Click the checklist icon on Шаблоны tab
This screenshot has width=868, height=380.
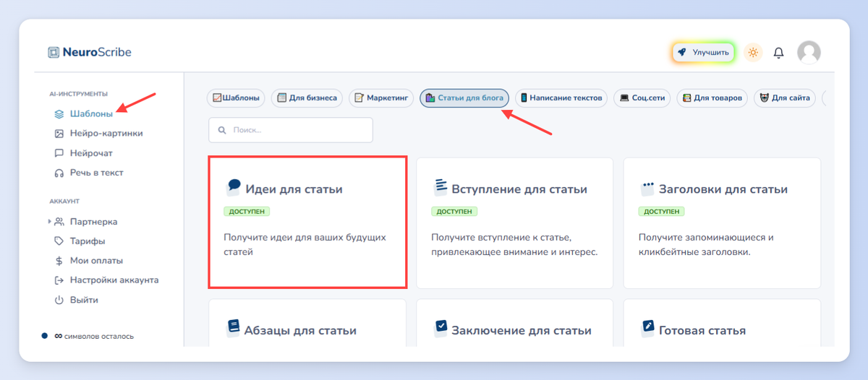[x=216, y=98]
